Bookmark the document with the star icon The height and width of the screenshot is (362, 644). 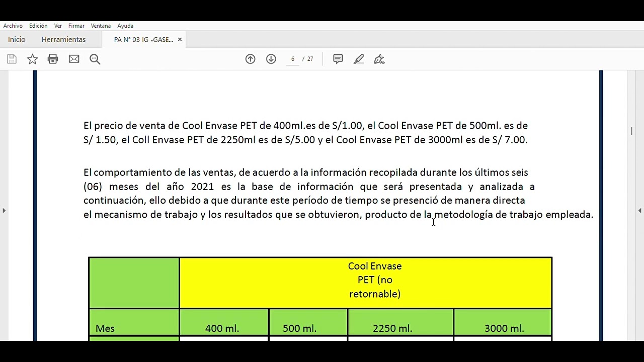click(x=32, y=59)
